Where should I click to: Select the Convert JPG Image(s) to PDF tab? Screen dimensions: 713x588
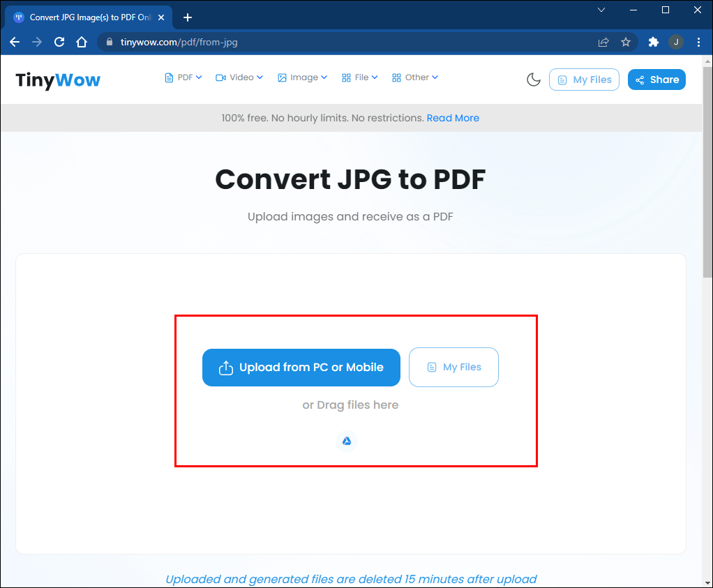click(x=89, y=17)
